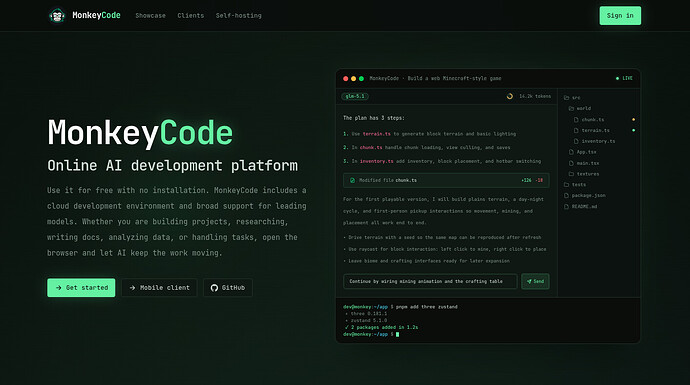Click the -18 deletions count
690x385 pixels.
coord(539,180)
